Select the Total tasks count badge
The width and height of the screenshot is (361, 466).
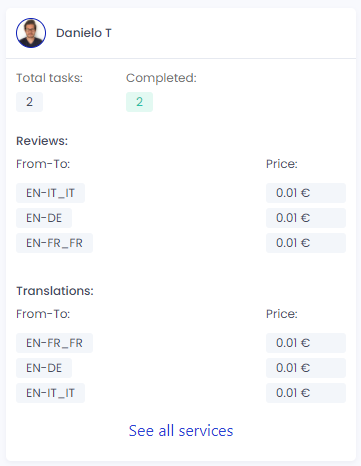(29, 102)
